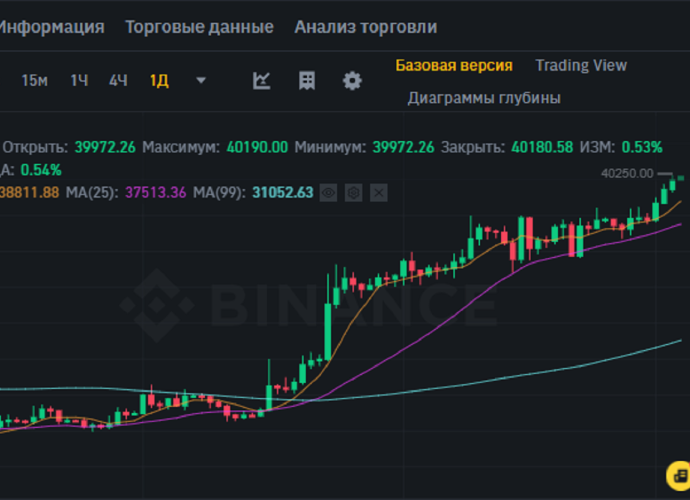This screenshot has width=690, height=500.
Task: Open the Анализ торговли tab
Action: click(365, 27)
